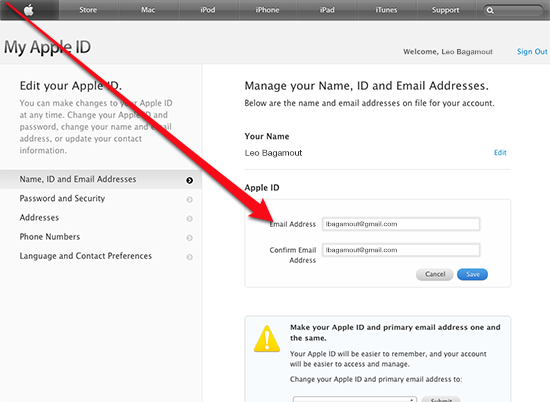The image size is (550, 402).
Task: Focus the Email Address input field
Action: pyautogui.click(x=401, y=224)
